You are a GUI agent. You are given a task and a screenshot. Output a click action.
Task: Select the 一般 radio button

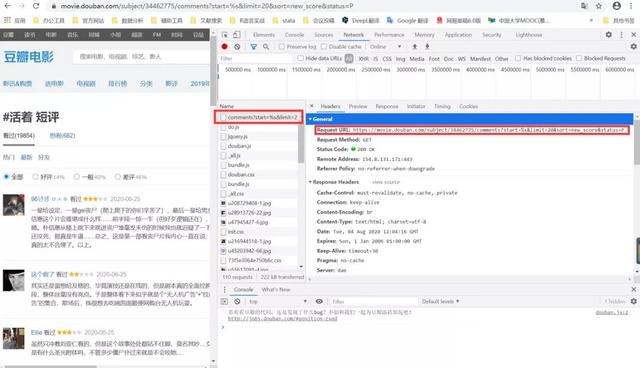pyautogui.click(x=76, y=177)
